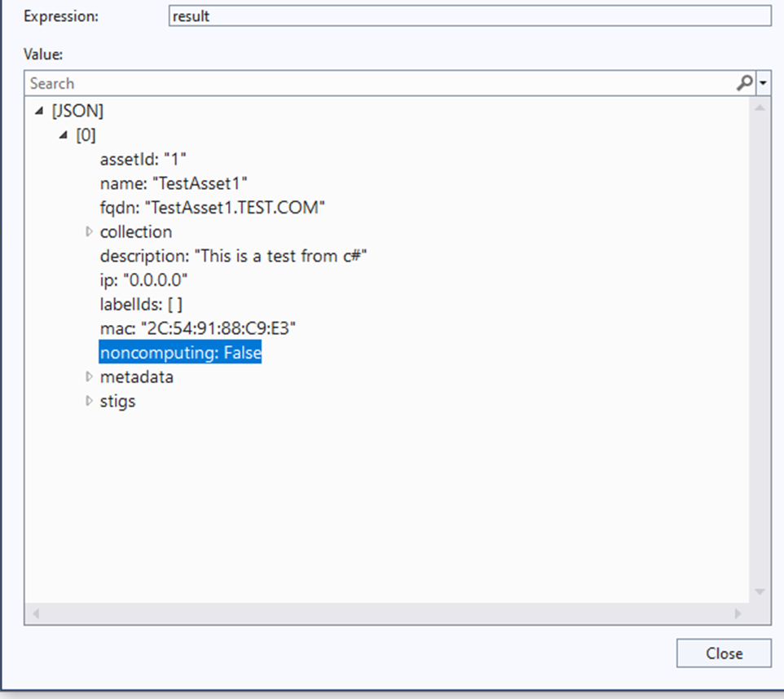
Task: Expand the collection tree node
Action: tap(89, 231)
